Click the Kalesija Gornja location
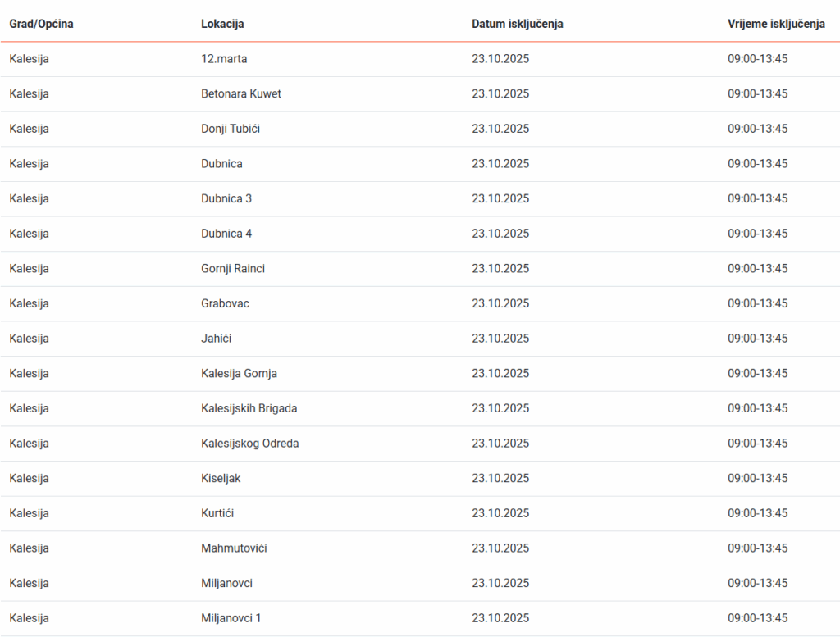Screen dimensions: 840x637 239,374
